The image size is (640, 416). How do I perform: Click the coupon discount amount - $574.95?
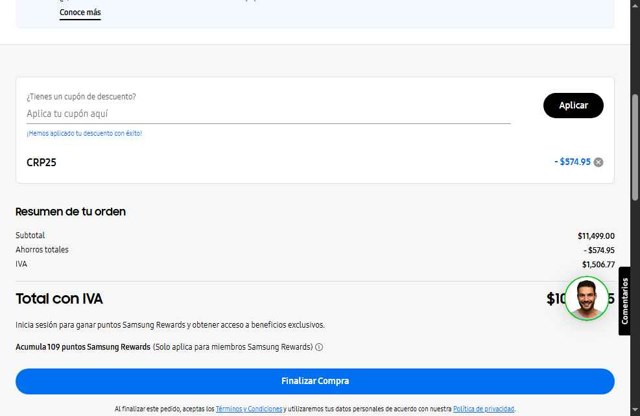tap(572, 162)
